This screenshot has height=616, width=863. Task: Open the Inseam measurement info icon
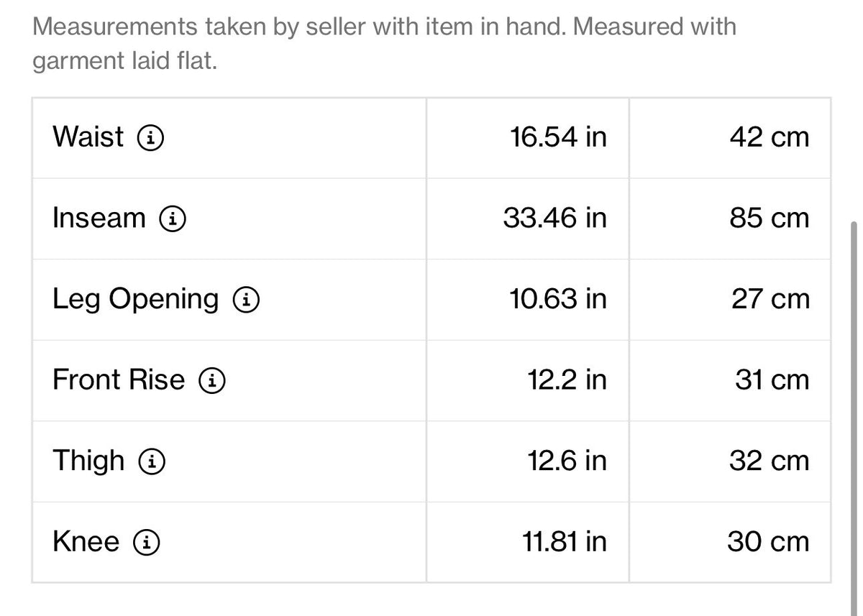coord(173,219)
